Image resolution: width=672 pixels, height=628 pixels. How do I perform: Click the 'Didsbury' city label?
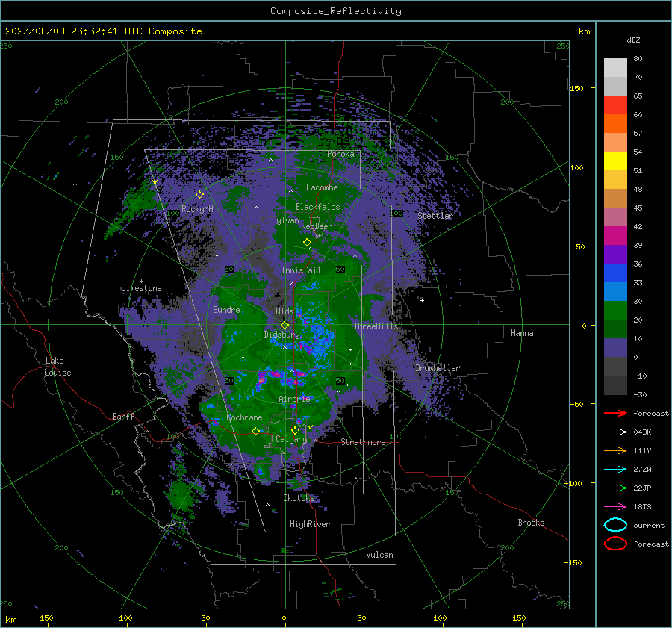pyautogui.click(x=281, y=335)
